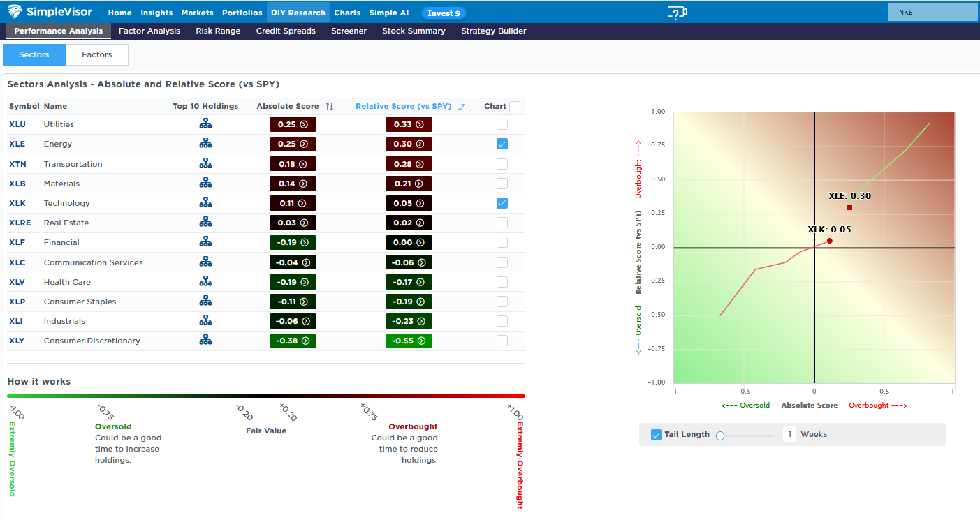Viewport: 980px width, 520px height.
Task: View Top 10 Holdings for Technology XLK
Action: pyautogui.click(x=205, y=203)
